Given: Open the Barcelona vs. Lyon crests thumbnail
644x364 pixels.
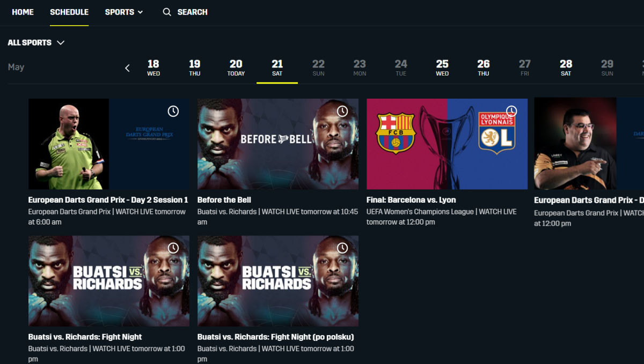Looking at the screenshot, I should click(447, 144).
